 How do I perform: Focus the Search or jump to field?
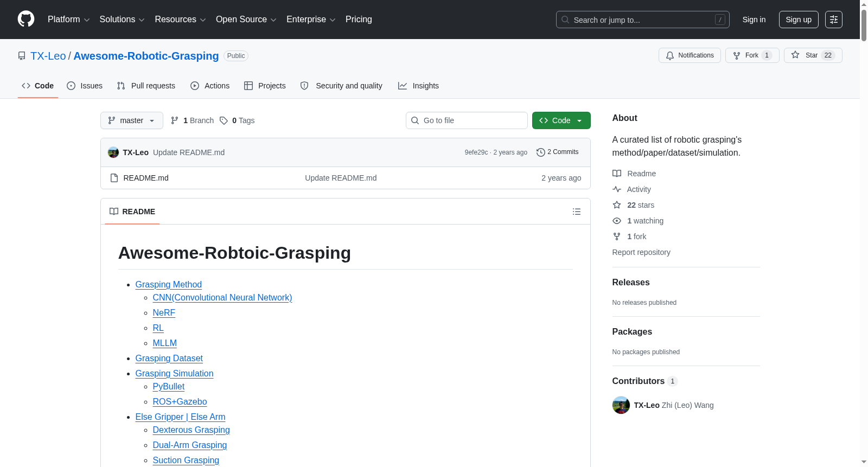point(643,20)
